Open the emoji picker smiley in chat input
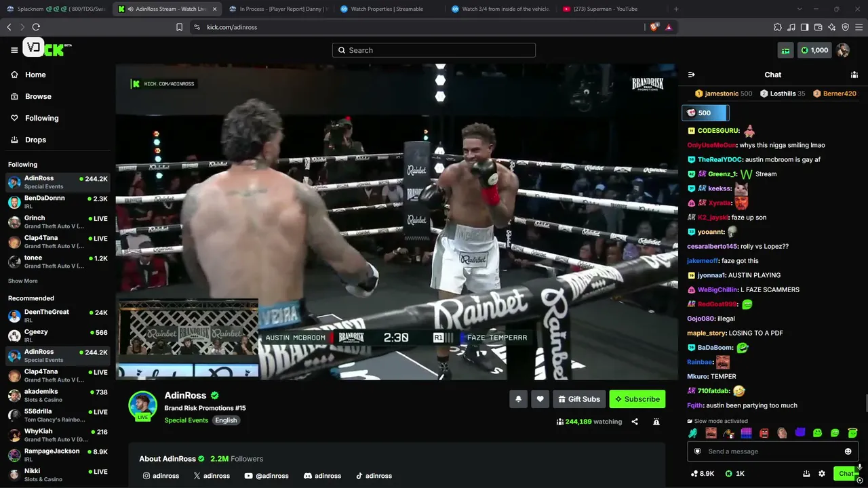 point(848,451)
